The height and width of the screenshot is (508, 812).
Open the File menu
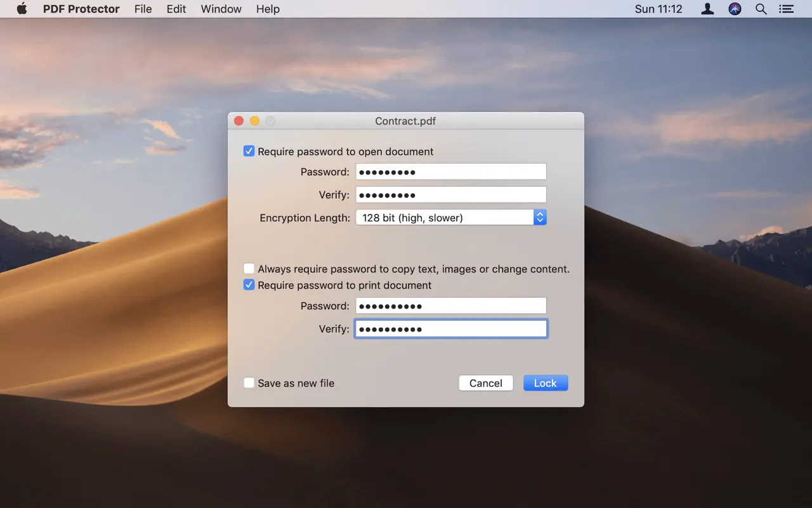click(x=143, y=9)
